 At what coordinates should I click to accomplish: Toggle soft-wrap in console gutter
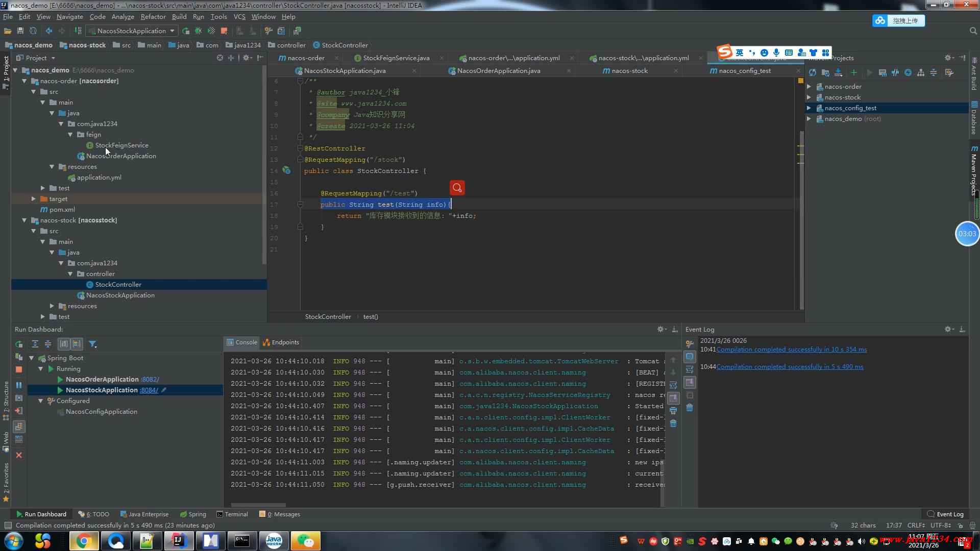pyautogui.click(x=673, y=385)
